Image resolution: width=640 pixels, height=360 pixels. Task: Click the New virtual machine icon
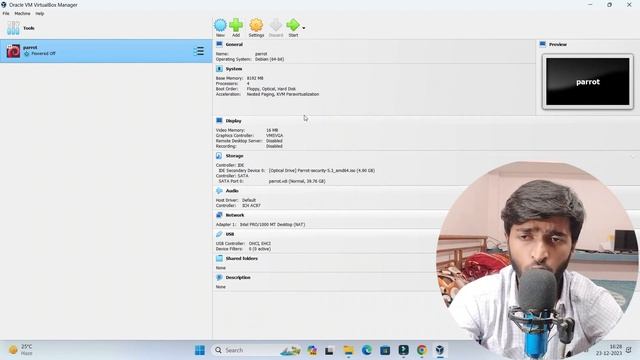220,25
